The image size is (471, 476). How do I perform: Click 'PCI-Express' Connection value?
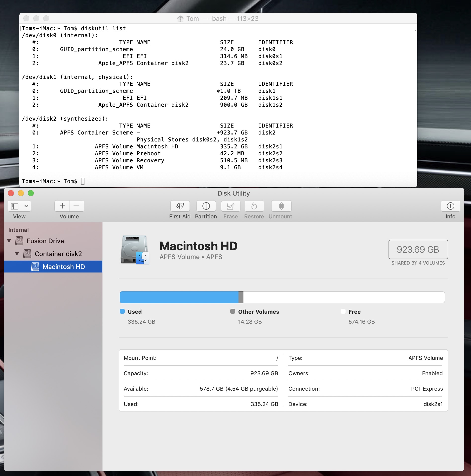tap(427, 389)
